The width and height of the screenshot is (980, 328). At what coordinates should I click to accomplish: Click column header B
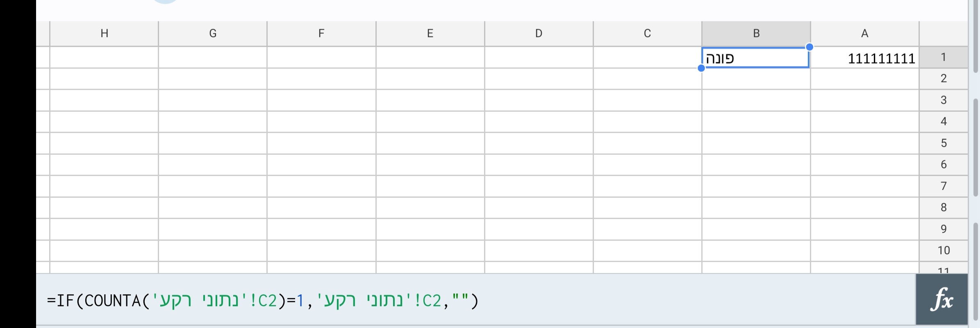[755, 33]
